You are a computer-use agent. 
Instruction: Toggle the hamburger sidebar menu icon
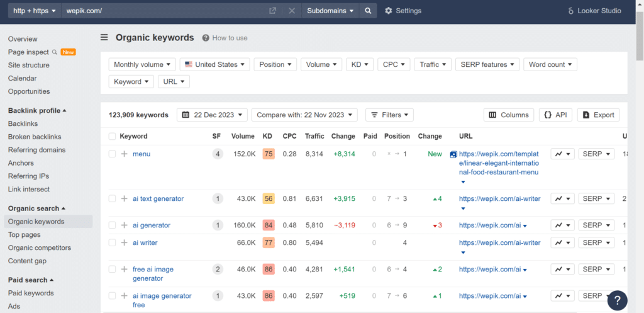tap(104, 37)
